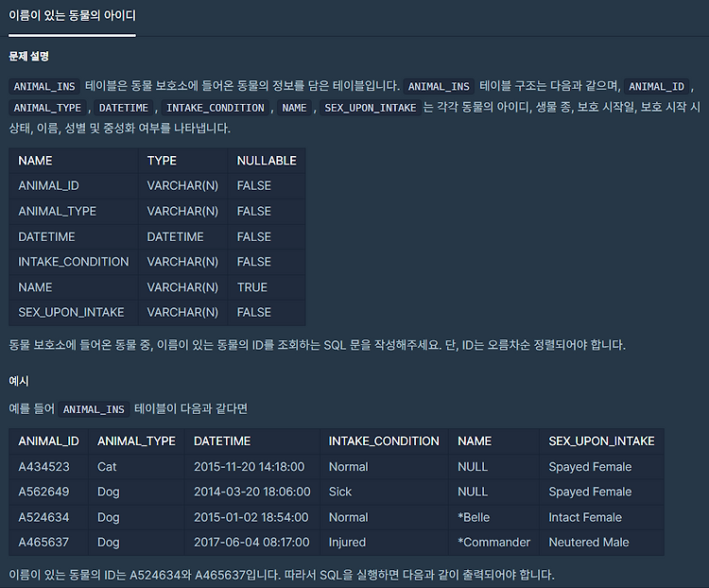Click the '문제 설명' heading

coord(28,57)
